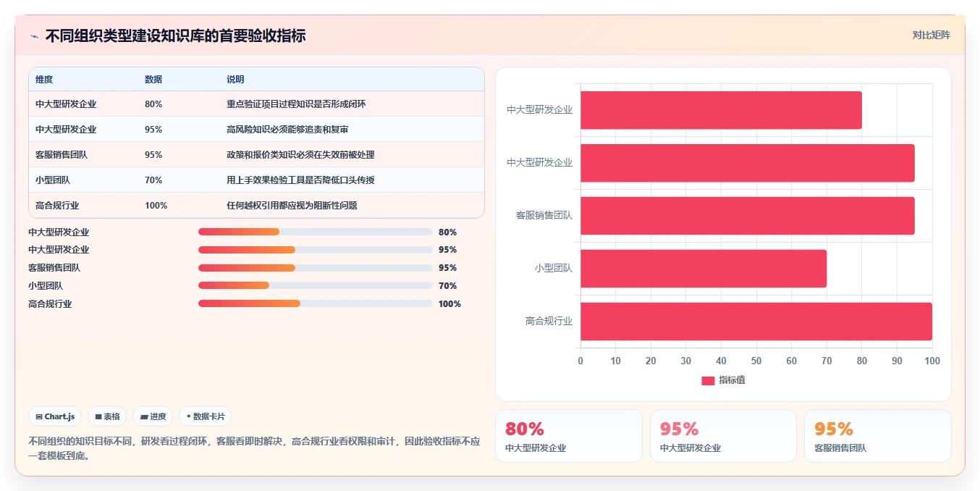The image size is (980, 491).
Task: Click the 高合规行业 100% progress bar
Action: pyautogui.click(x=316, y=304)
